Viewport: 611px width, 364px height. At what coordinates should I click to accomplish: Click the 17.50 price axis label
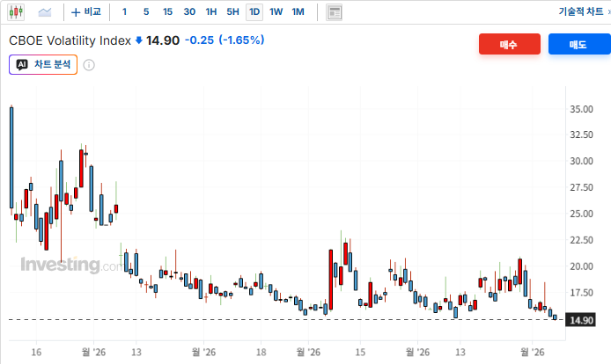point(581,293)
